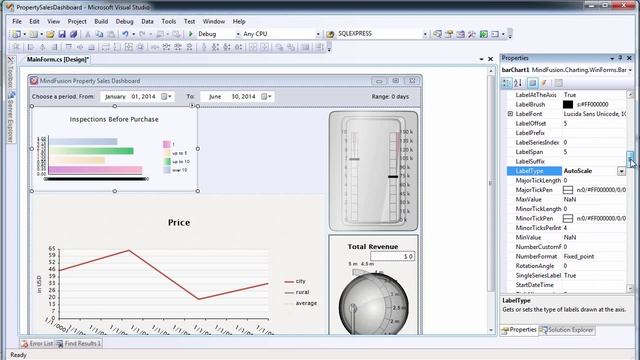This screenshot has width=640, height=360.
Task: Click the New Project toolbar icon
Action: (x=16, y=34)
